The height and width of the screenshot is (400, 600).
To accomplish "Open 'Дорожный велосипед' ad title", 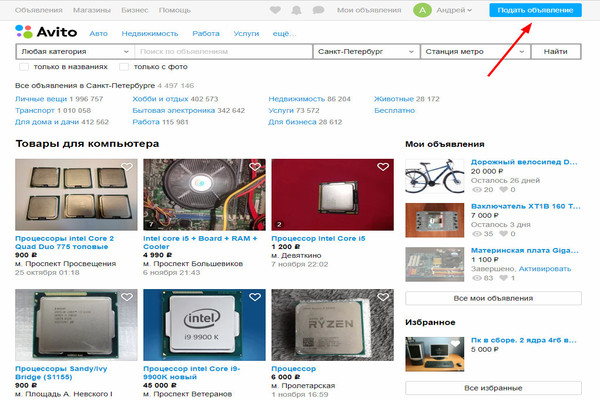I will [524, 162].
